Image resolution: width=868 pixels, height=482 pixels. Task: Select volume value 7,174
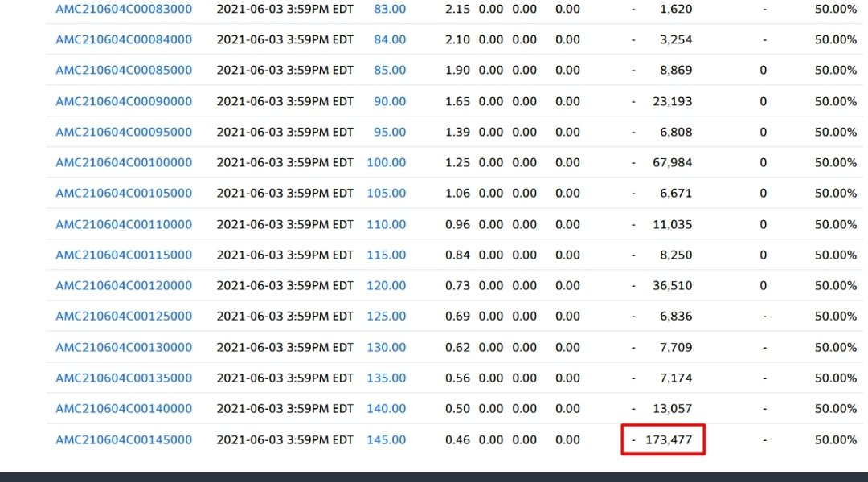pos(676,378)
